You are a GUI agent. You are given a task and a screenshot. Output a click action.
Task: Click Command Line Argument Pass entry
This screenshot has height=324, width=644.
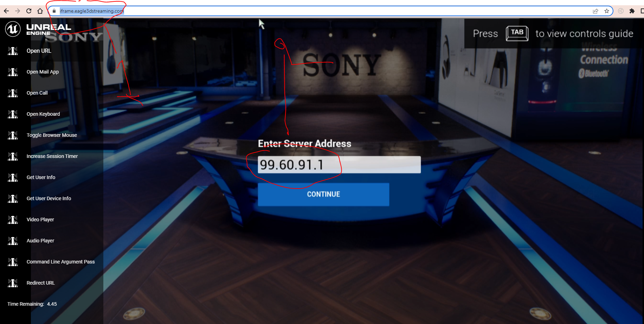point(61,262)
